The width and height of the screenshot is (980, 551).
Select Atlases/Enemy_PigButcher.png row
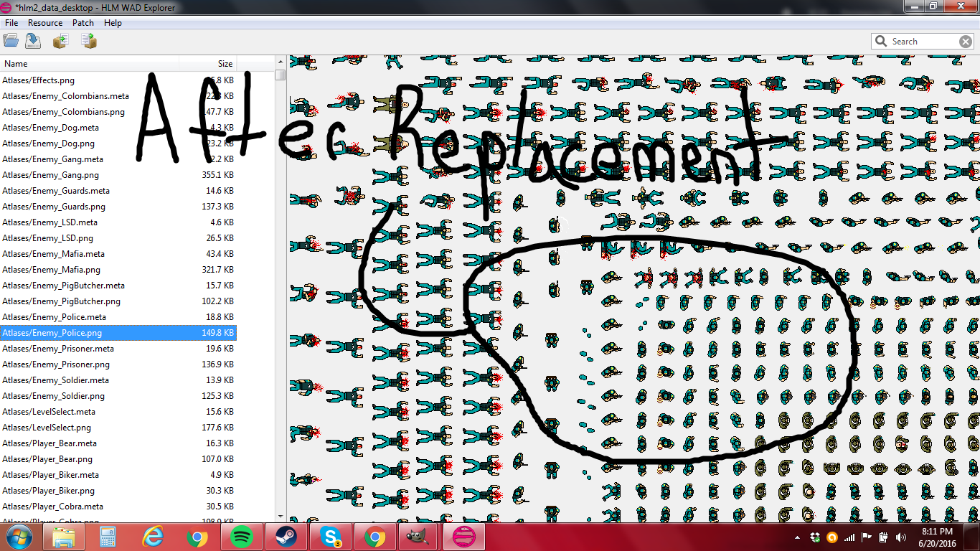pos(118,301)
